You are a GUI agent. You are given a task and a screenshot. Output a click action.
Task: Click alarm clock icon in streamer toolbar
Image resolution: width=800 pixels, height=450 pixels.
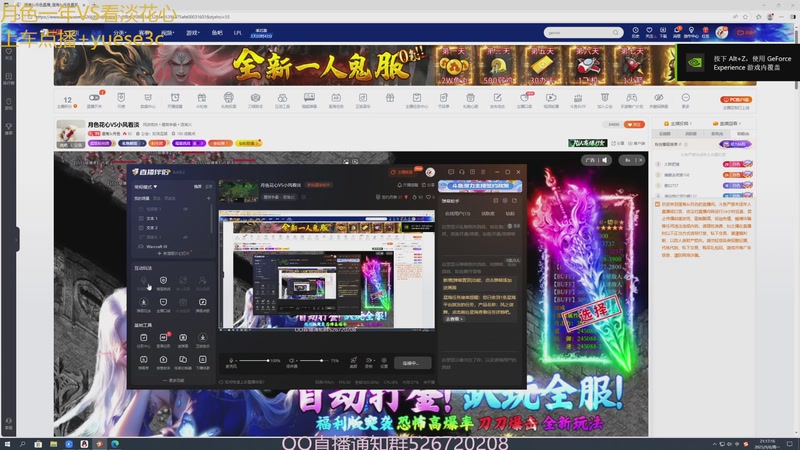175,97
